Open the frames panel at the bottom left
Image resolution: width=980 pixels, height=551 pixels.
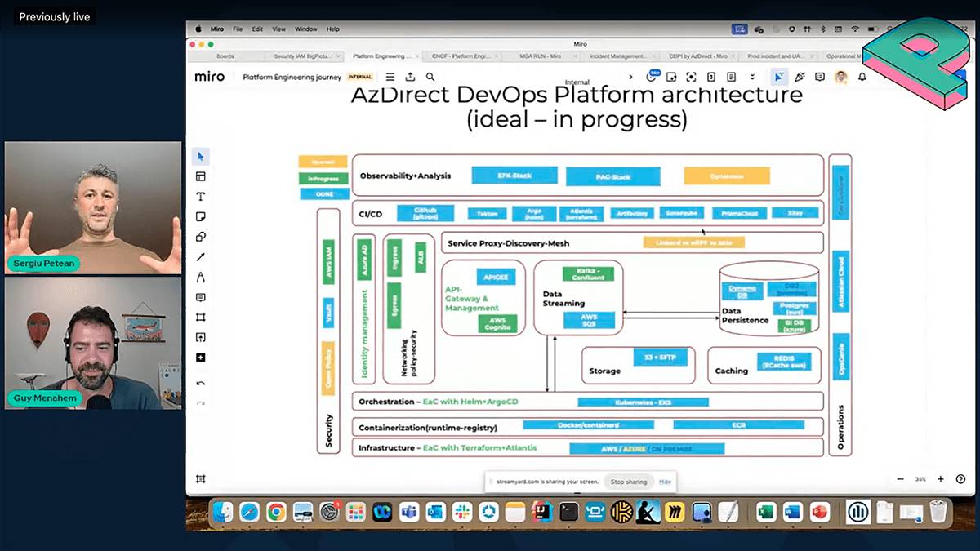click(201, 479)
